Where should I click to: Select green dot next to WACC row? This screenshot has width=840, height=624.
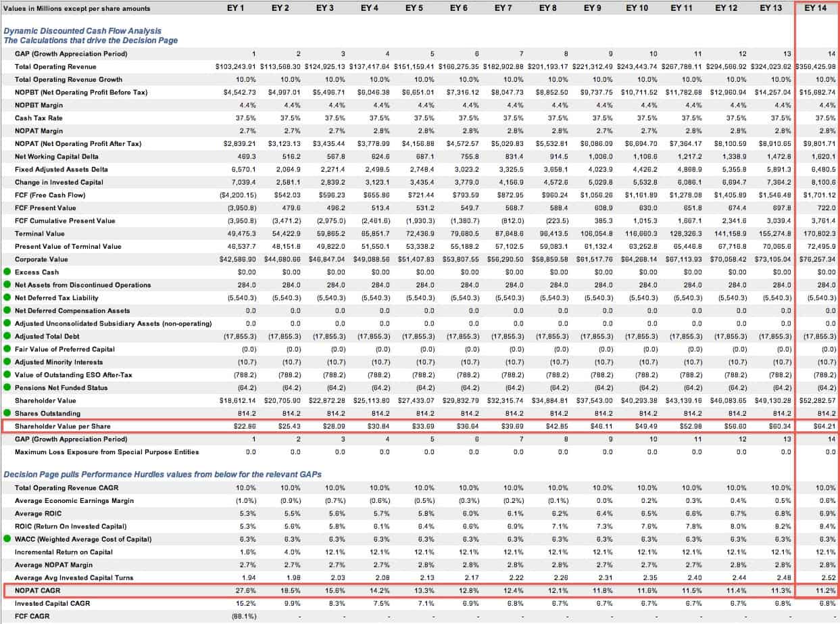(7, 539)
